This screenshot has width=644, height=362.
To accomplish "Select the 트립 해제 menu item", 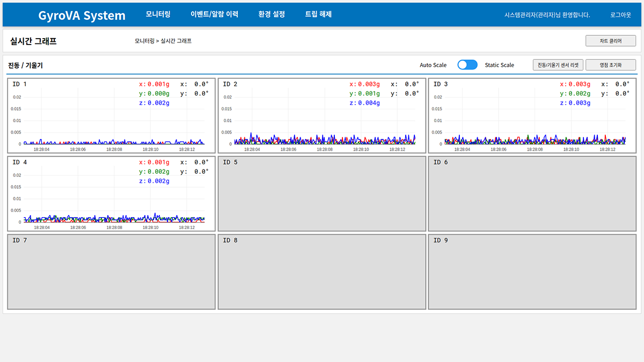I will coord(318,14).
